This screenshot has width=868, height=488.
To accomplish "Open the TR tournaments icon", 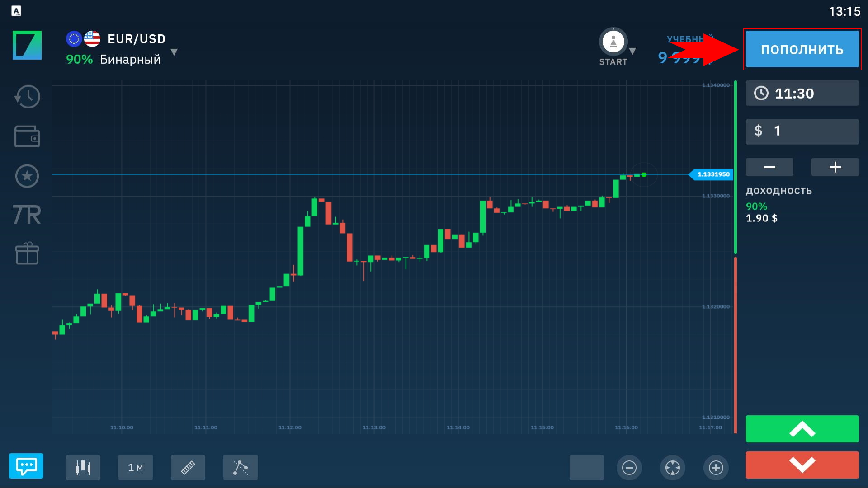I will 27,215.
